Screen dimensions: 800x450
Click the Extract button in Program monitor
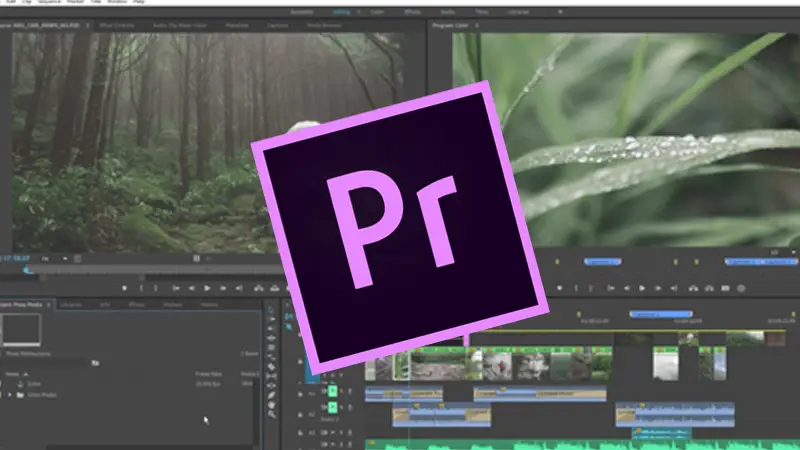tap(709, 288)
